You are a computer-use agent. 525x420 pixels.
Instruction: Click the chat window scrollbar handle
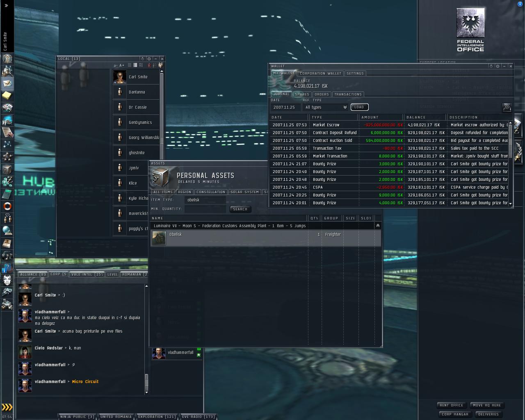(x=146, y=382)
